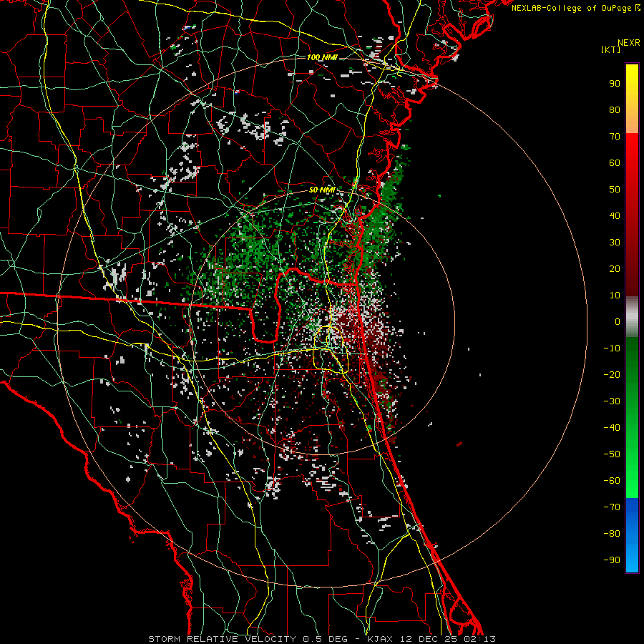Click the 0.5 DEG elevation text in caption
Image resolution: width=644 pixels, height=644 pixels.
pos(326,639)
